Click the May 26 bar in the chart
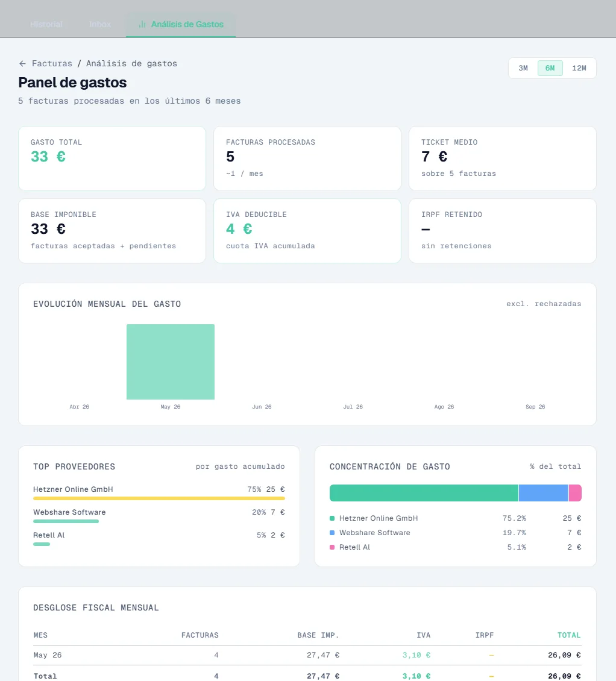Viewport: 616px width, 681px height. pyautogui.click(x=171, y=362)
